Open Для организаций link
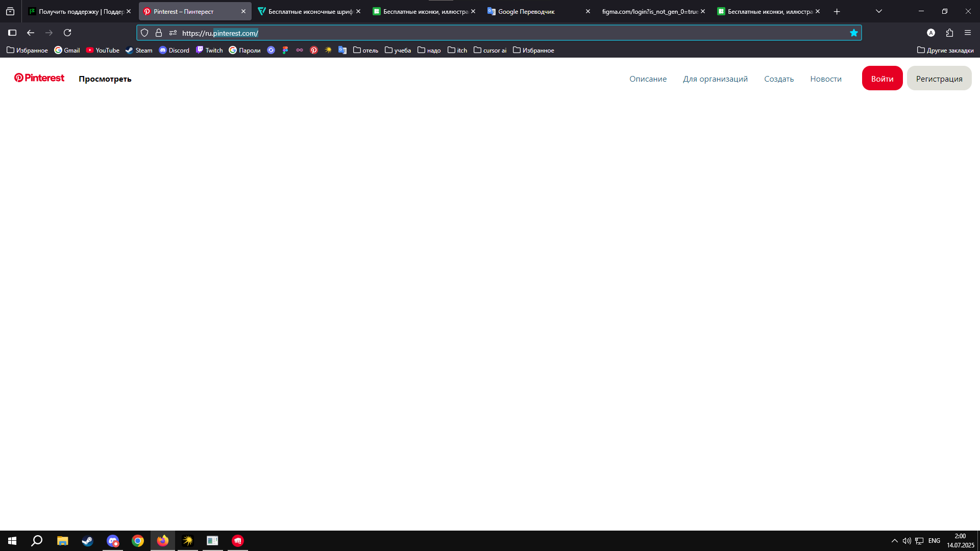The width and height of the screenshot is (980, 551). pos(715,79)
